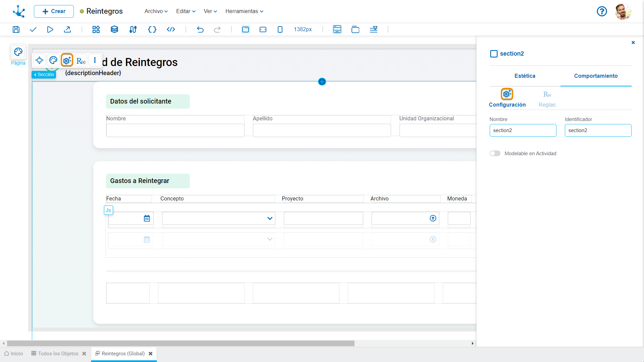644x362 pixels.
Task: Open the Página palette icon
Action: pyautogui.click(x=18, y=52)
